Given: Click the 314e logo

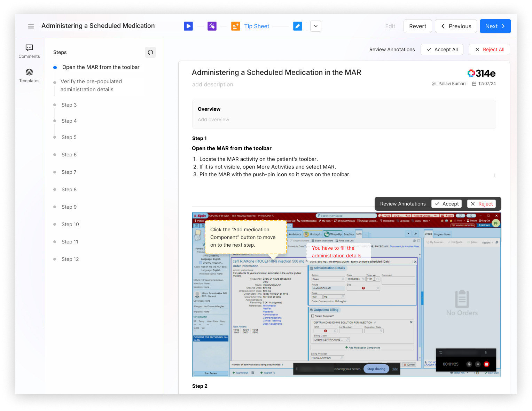Looking at the screenshot, I should pyautogui.click(x=482, y=73).
